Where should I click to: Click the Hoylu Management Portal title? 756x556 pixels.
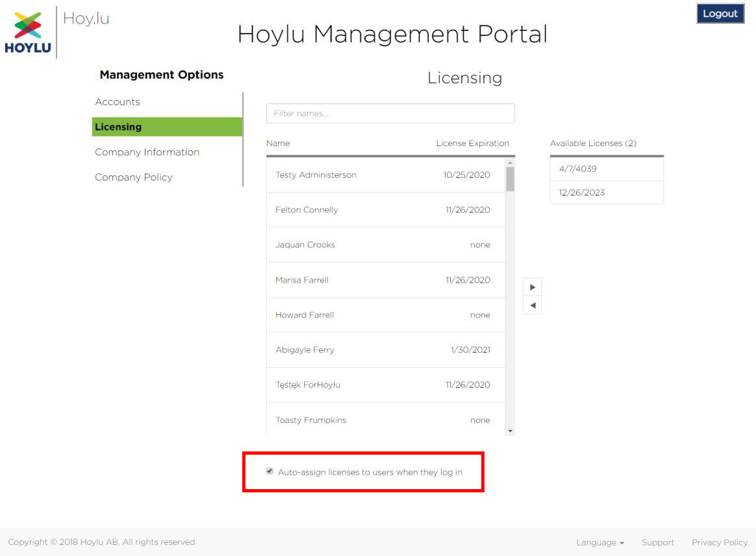pyautogui.click(x=392, y=34)
